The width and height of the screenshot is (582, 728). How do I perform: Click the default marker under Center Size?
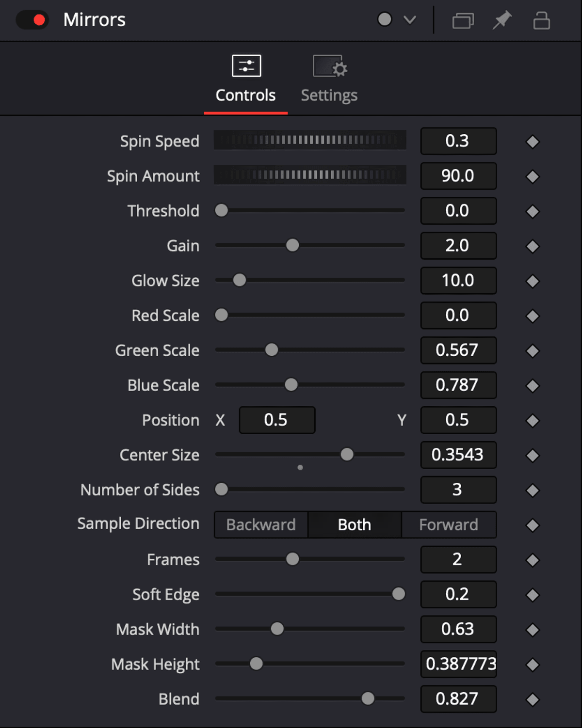[x=300, y=468]
